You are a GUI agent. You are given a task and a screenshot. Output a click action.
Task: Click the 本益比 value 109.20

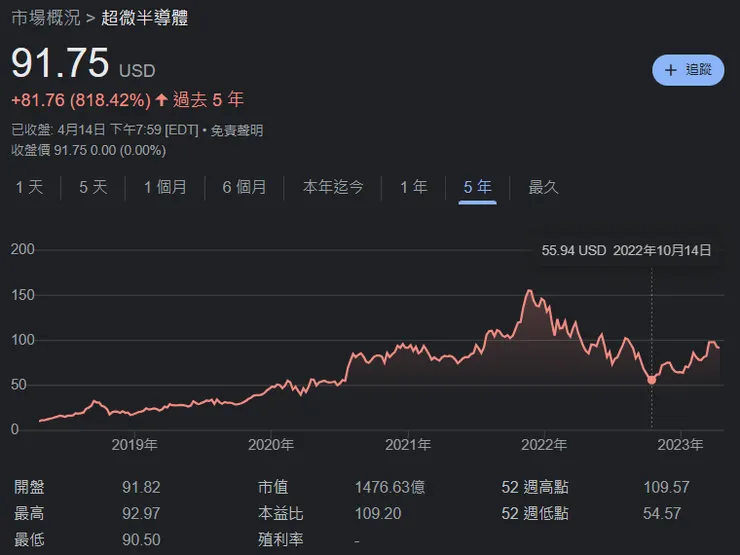coord(378,513)
